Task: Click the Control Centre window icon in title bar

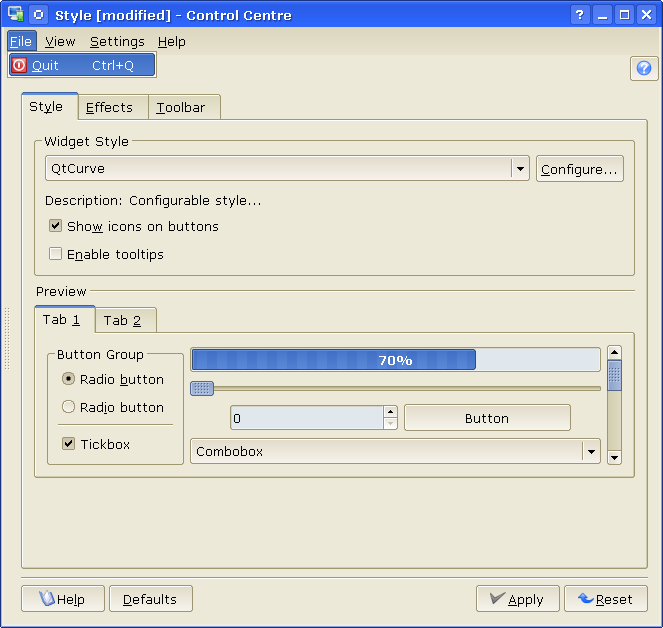Action: tap(16, 14)
